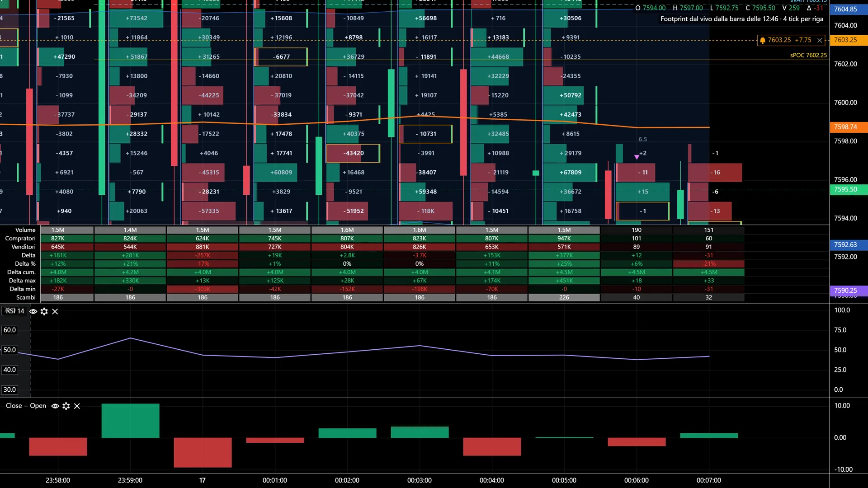
Task: Click the sPOC 7602.25 line label
Action: [x=808, y=55]
